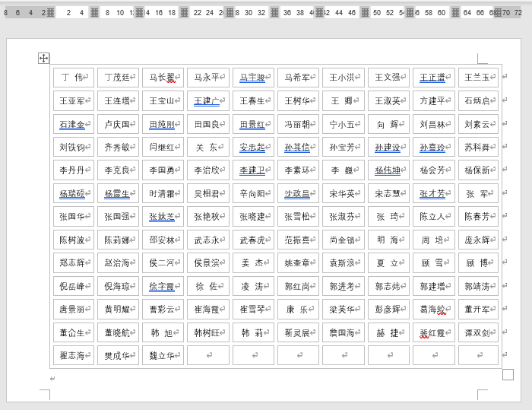Click the cell containing 丁茂廷

point(118,78)
